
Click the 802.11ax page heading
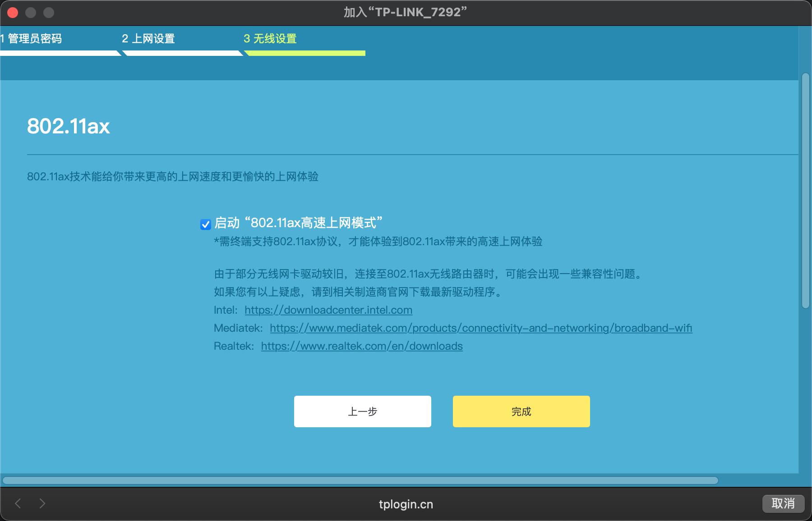pos(69,127)
